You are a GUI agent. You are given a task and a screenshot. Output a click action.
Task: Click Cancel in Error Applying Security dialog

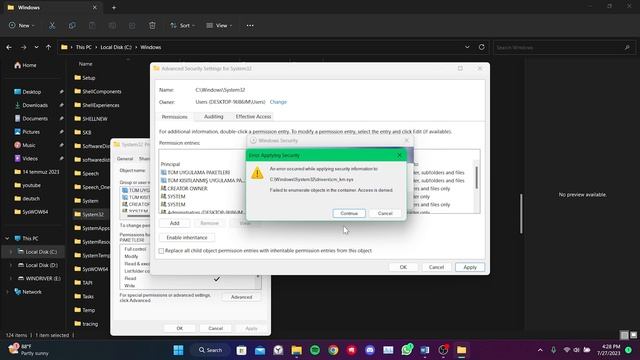[385, 213]
